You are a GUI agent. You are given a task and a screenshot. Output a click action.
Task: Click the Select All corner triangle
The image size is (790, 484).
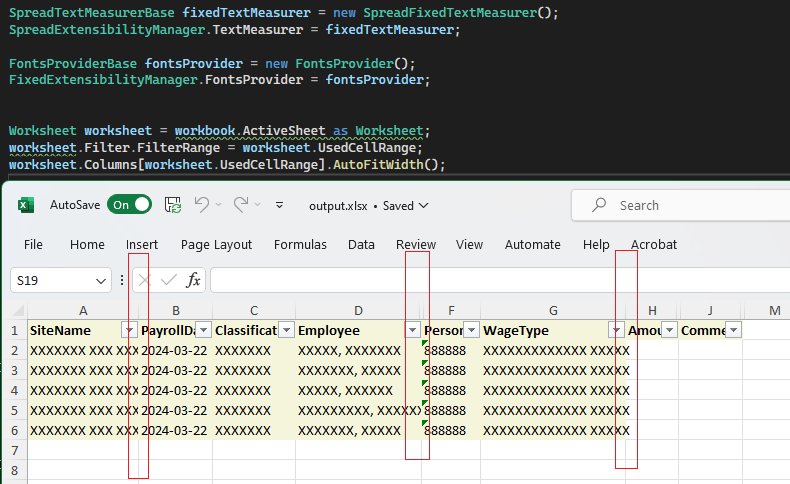point(19,310)
